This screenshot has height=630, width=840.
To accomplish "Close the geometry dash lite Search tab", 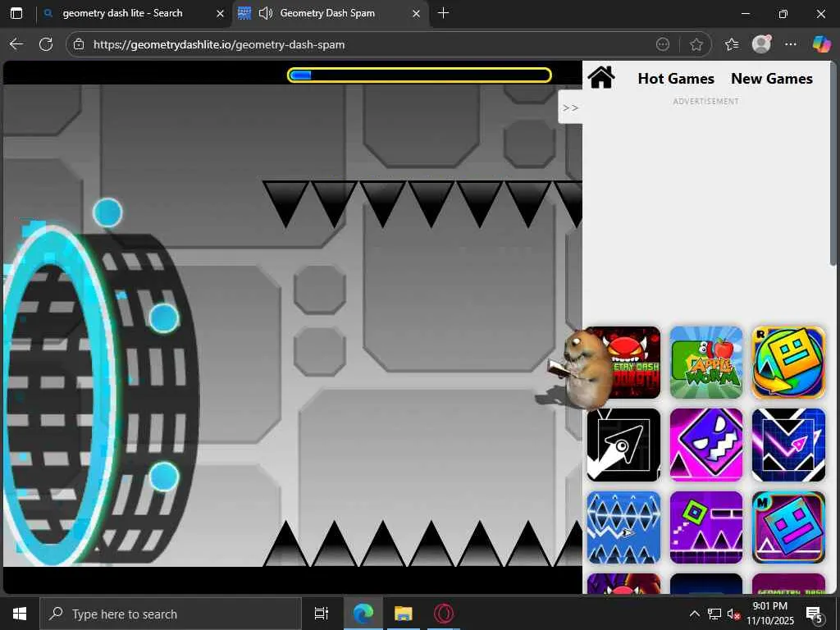I will (x=220, y=13).
